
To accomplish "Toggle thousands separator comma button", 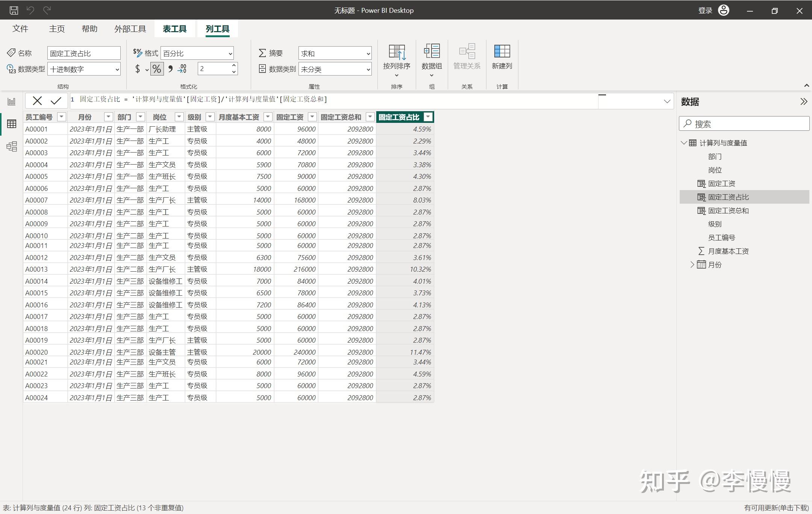I will coord(170,69).
